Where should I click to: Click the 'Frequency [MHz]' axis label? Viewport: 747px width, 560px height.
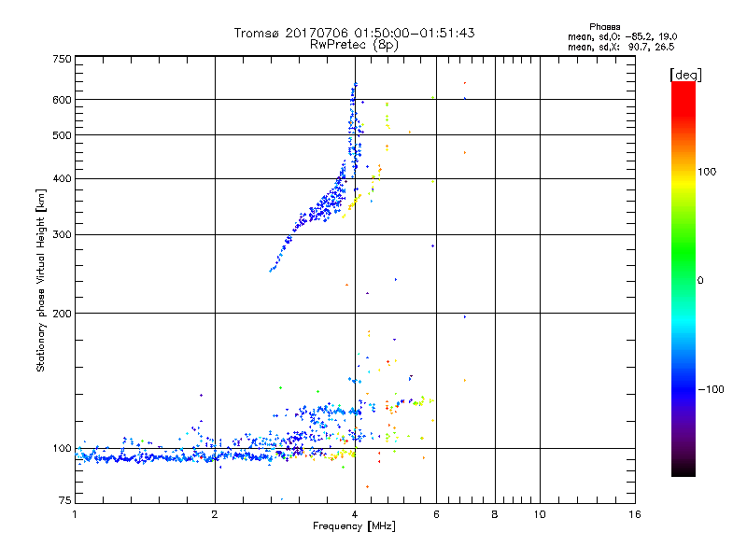(354, 526)
